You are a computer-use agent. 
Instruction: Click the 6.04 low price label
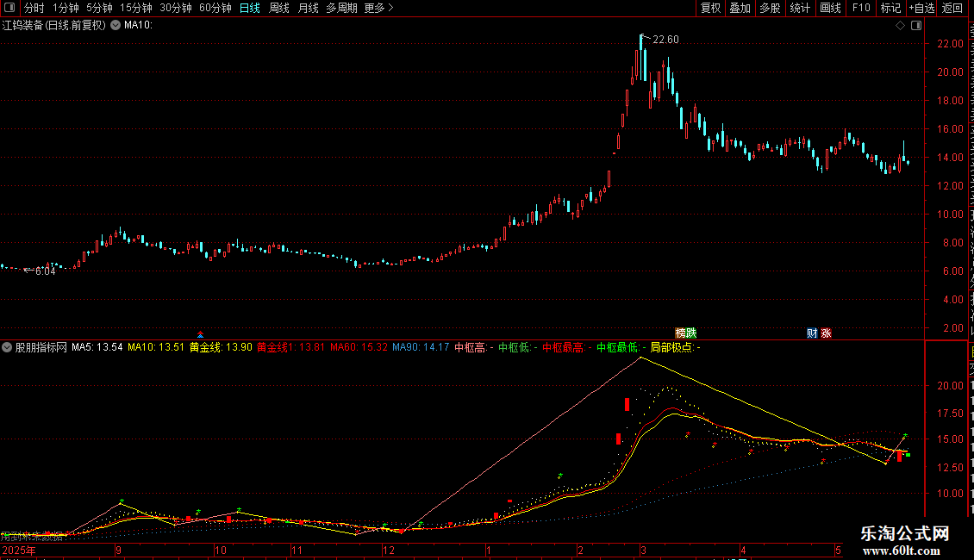(x=46, y=271)
